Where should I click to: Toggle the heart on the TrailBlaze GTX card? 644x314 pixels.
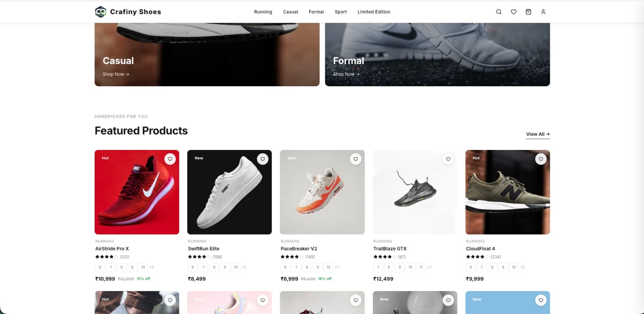pos(448,159)
